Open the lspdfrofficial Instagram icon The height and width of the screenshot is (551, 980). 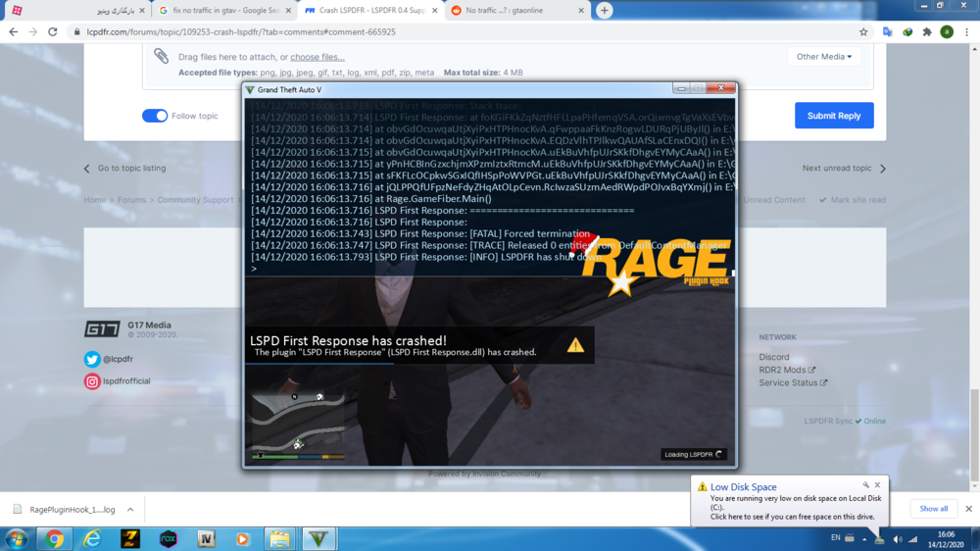coord(92,380)
